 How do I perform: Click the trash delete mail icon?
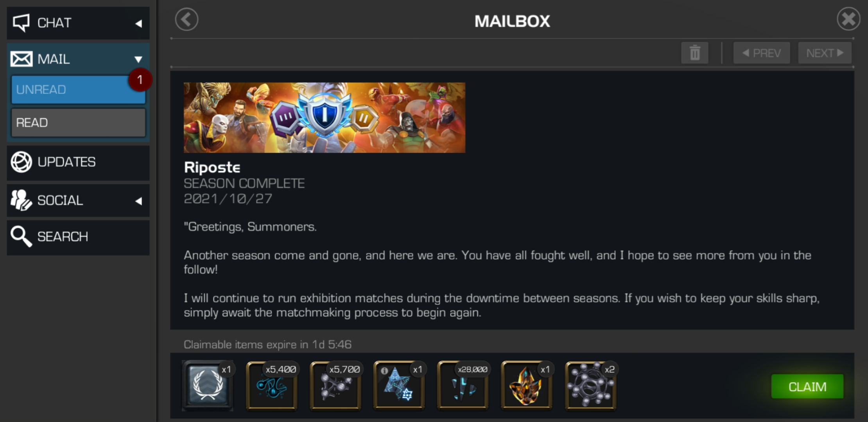pyautogui.click(x=694, y=53)
